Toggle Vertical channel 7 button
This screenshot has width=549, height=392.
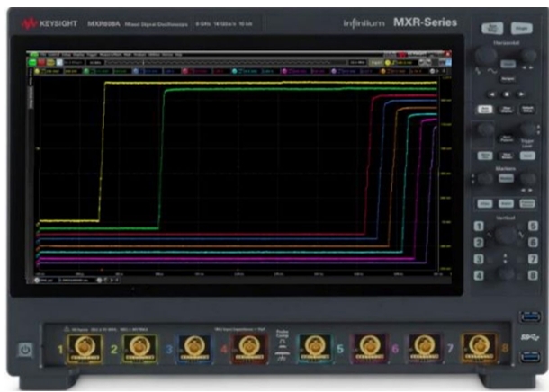pyautogui.click(x=533, y=259)
